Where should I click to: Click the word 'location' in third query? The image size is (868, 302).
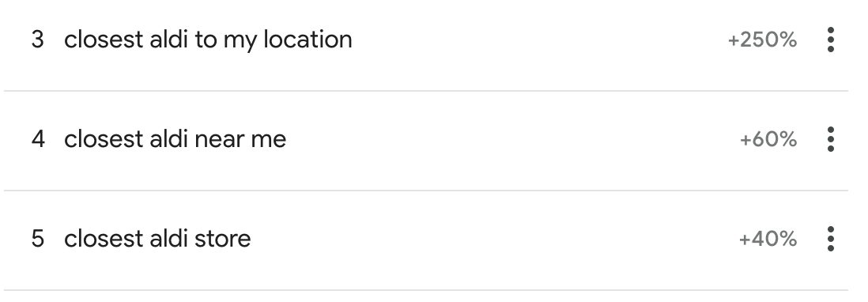tap(308, 40)
